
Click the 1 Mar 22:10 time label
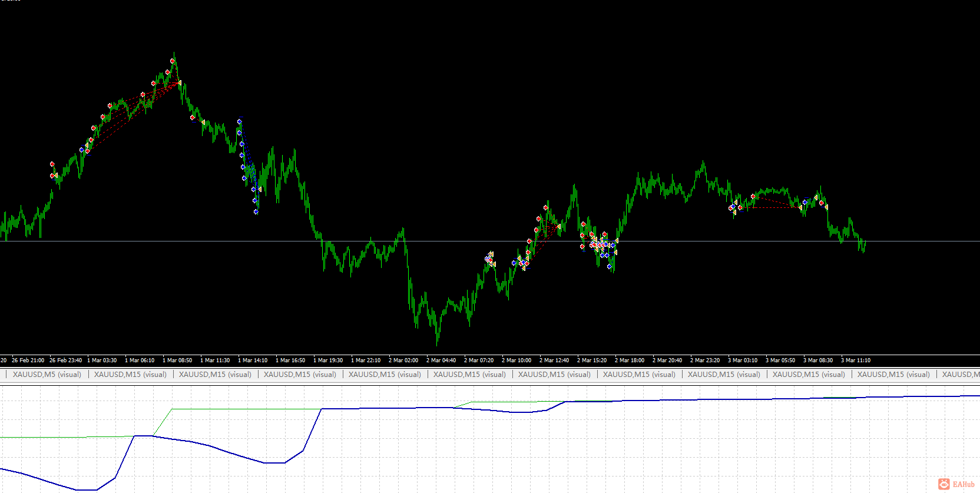366,360
